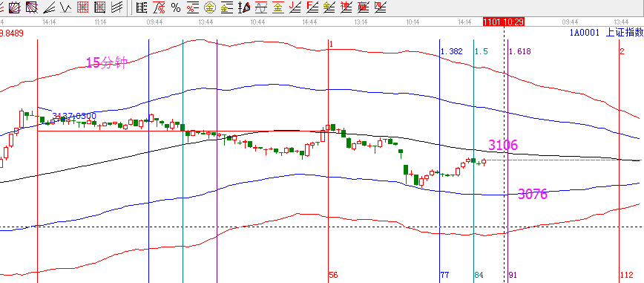The image size is (644, 283).
Task: Select the downward Gann fan drawing tool
Action: point(31,7)
